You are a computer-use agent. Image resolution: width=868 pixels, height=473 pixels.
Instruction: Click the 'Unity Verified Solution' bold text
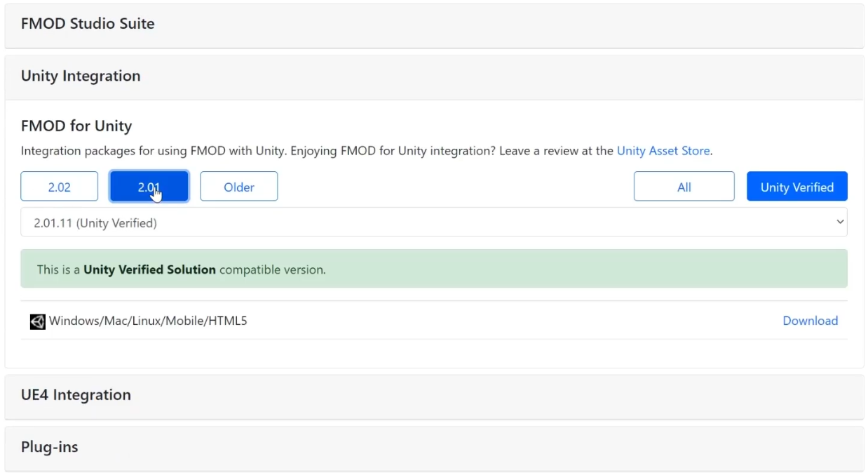pos(149,269)
